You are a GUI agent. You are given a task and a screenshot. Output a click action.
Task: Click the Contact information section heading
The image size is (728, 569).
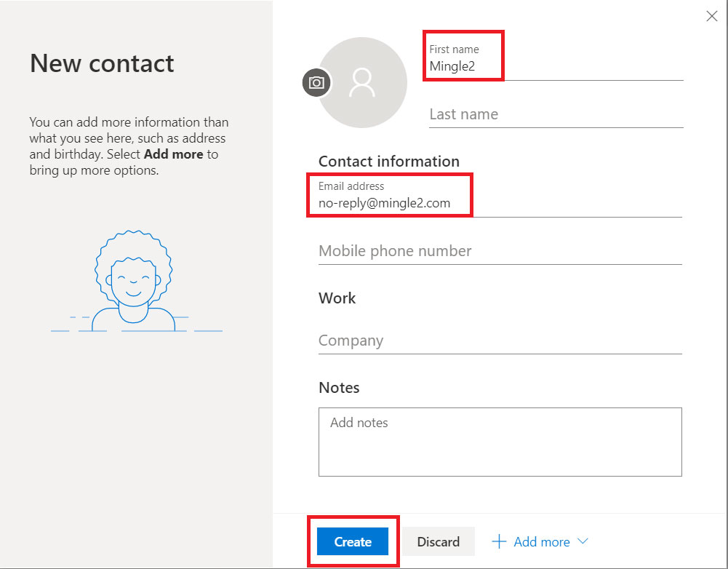pos(389,161)
